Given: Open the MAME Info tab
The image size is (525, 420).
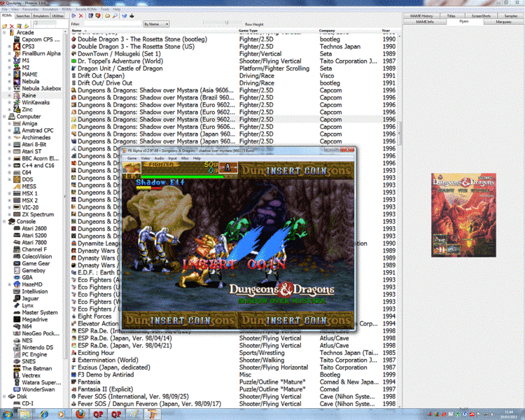Looking at the screenshot, I should point(425,22).
